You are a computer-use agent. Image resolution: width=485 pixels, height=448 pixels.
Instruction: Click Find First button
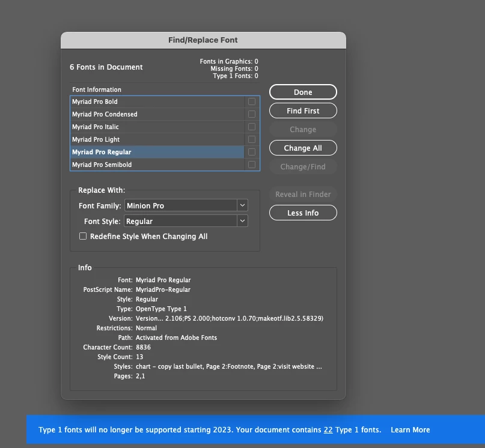(303, 110)
